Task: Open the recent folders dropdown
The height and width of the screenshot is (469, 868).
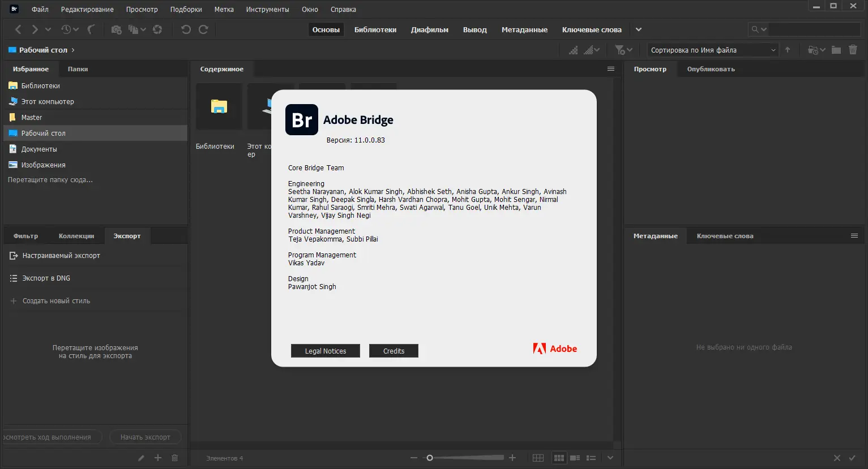Action: click(816, 50)
